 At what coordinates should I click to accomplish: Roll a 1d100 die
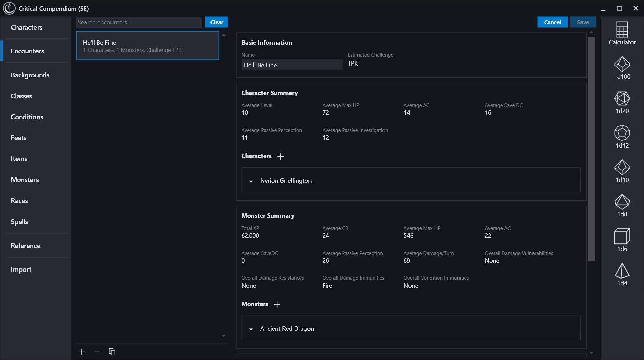click(622, 68)
